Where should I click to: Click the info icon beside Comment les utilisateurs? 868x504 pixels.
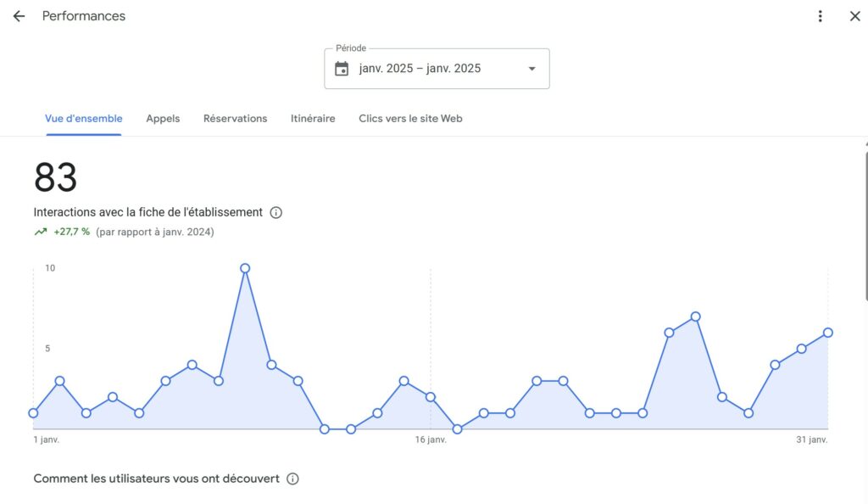point(292,479)
